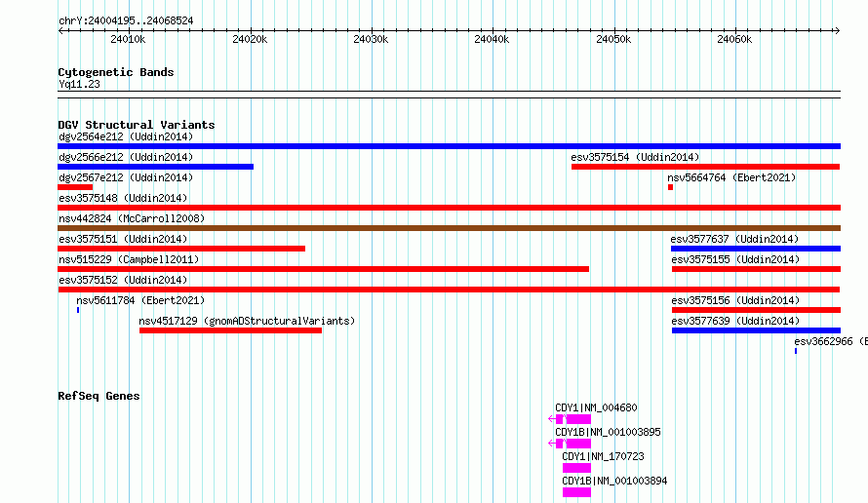This screenshot has height=503, width=868.
Task: Select the short red dgv2567e212 bar
Action: 75,187
